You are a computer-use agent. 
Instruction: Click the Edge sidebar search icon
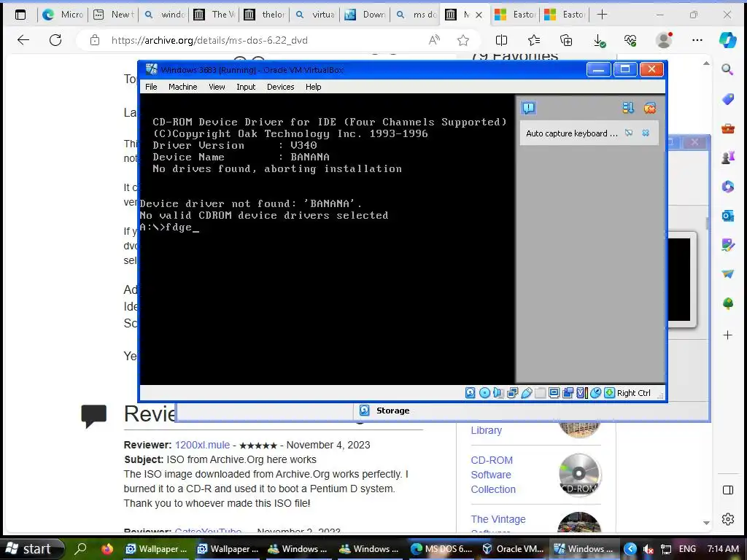point(727,69)
